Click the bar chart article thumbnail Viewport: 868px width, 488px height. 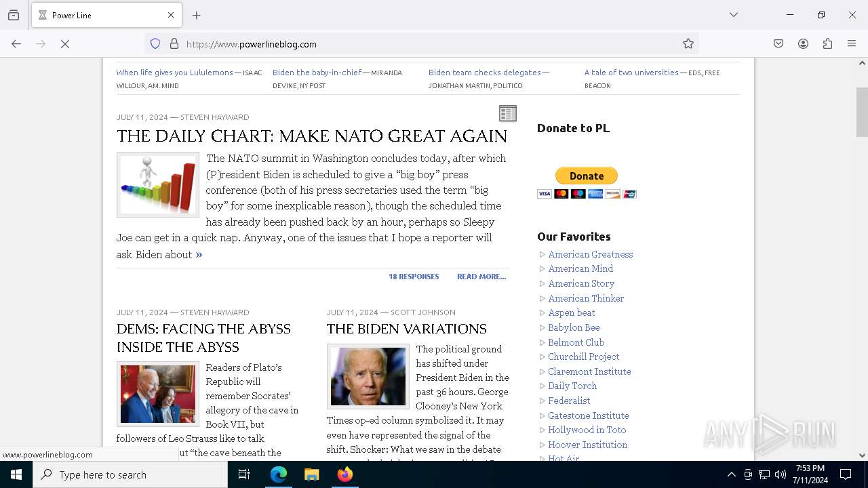click(158, 184)
